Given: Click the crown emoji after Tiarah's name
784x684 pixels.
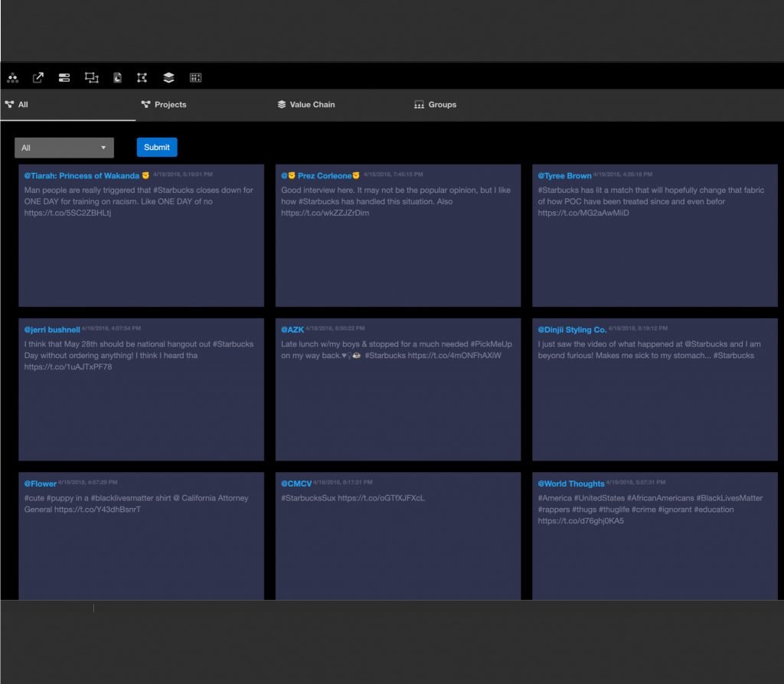Looking at the screenshot, I should pos(145,175).
